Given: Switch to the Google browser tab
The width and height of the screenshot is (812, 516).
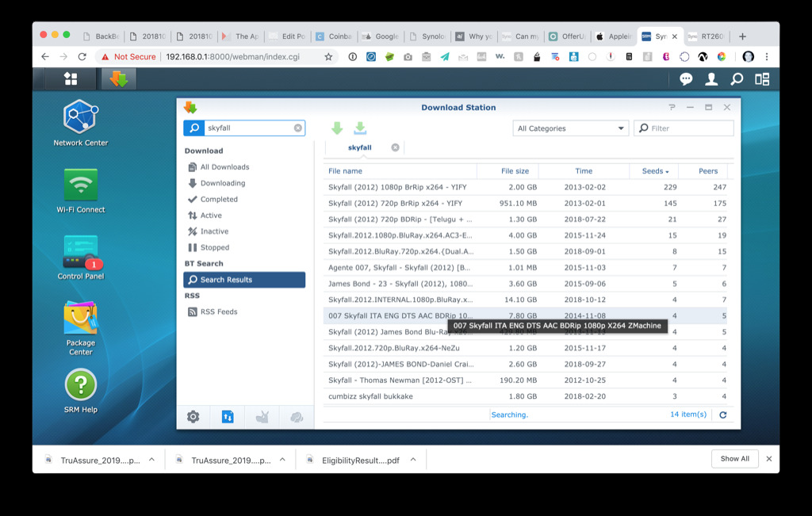Looking at the screenshot, I should 381,36.
